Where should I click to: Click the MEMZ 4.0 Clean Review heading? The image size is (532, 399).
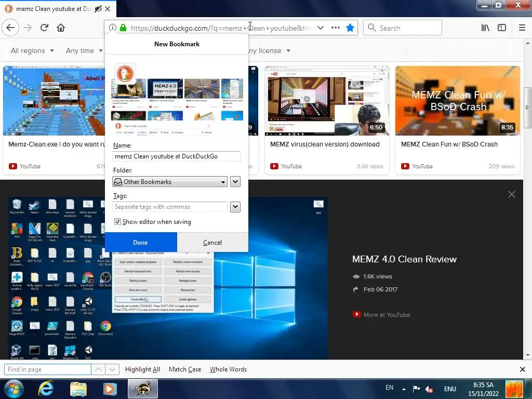coord(404,259)
